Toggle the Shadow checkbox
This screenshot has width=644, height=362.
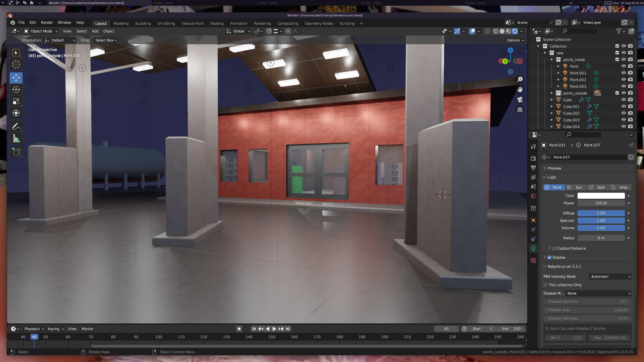(549, 257)
